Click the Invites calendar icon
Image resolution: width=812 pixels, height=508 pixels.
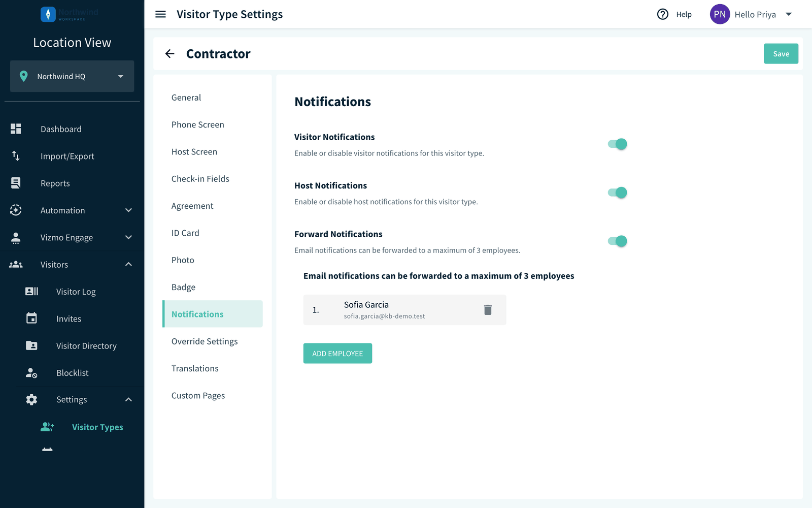click(31, 319)
